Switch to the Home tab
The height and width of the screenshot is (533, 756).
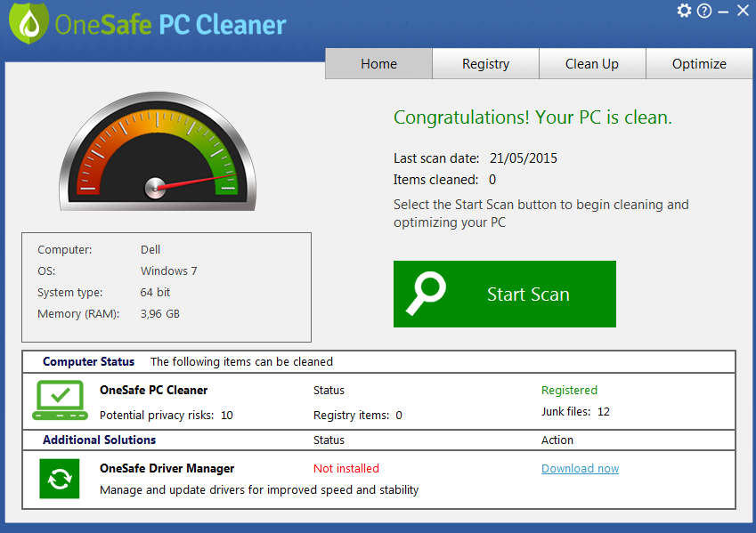click(379, 63)
